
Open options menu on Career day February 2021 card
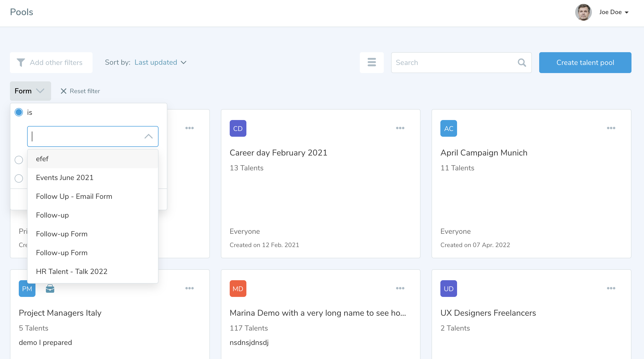pyautogui.click(x=400, y=128)
